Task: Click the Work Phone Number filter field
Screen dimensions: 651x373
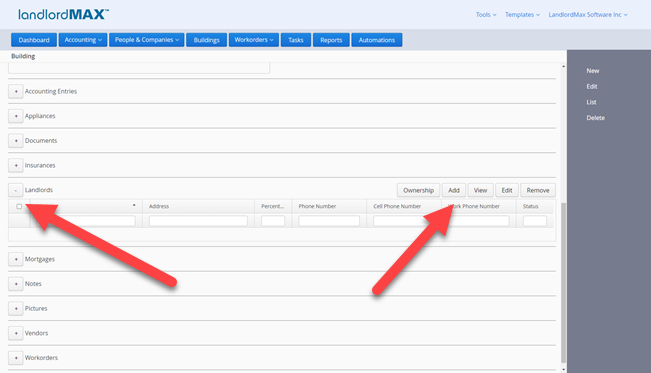Action: coord(479,221)
